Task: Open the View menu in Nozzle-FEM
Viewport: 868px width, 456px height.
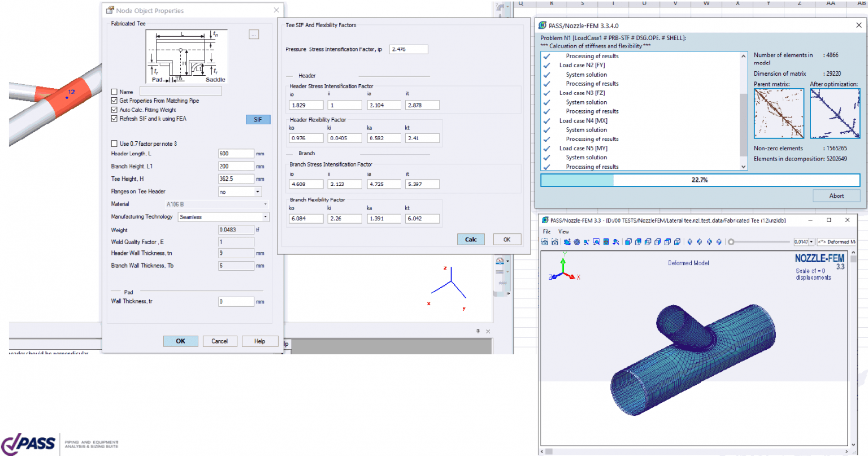Action: pos(563,232)
